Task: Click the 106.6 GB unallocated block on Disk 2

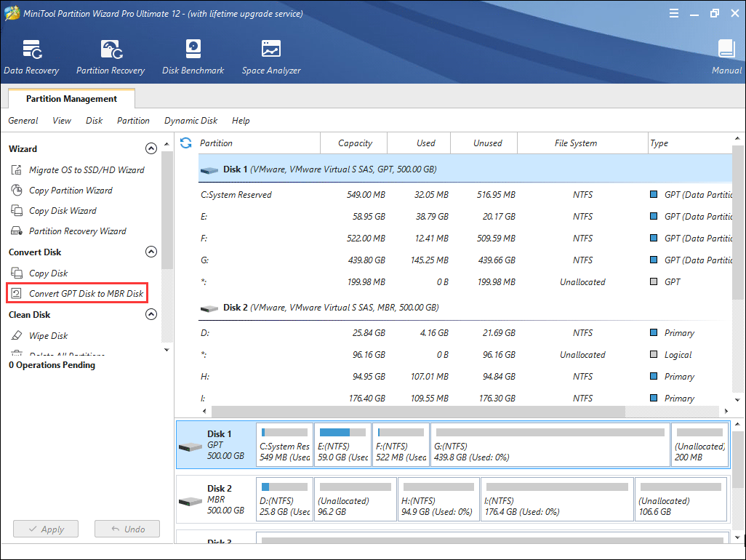Action: click(x=681, y=500)
